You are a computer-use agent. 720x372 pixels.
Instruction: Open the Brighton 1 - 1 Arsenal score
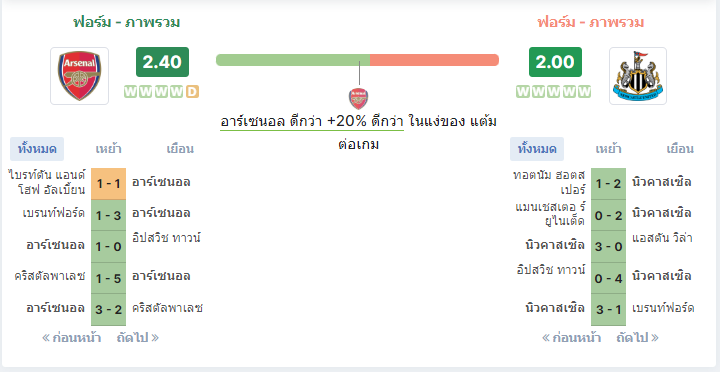point(108,184)
